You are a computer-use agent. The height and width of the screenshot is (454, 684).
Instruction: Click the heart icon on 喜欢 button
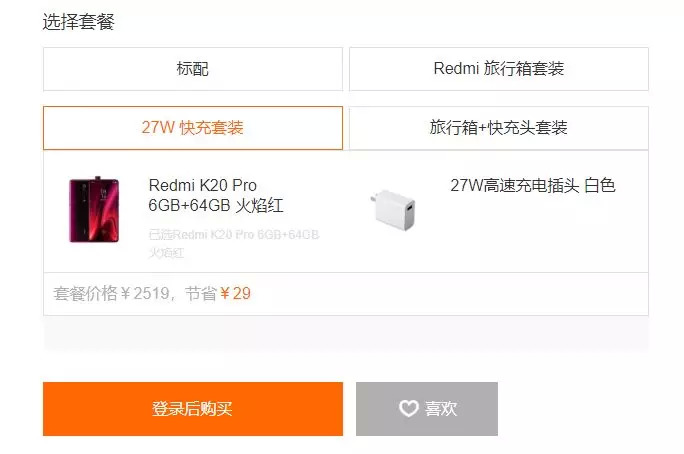tap(408, 409)
